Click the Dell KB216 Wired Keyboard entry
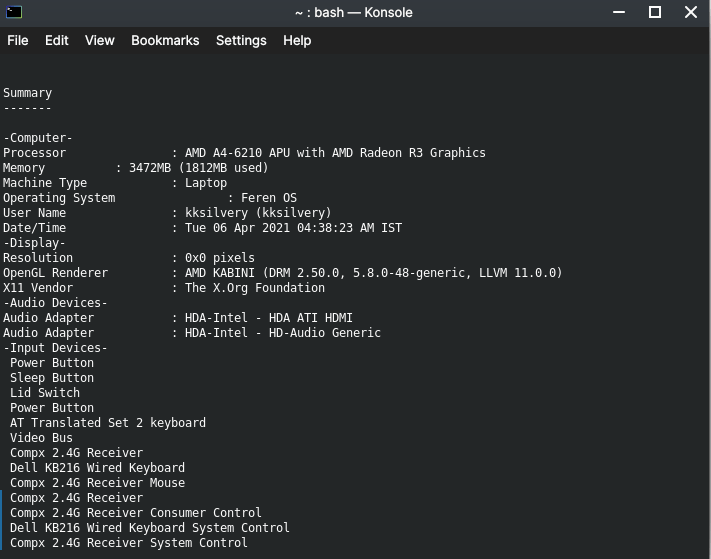The width and height of the screenshot is (711, 559). coord(97,467)
